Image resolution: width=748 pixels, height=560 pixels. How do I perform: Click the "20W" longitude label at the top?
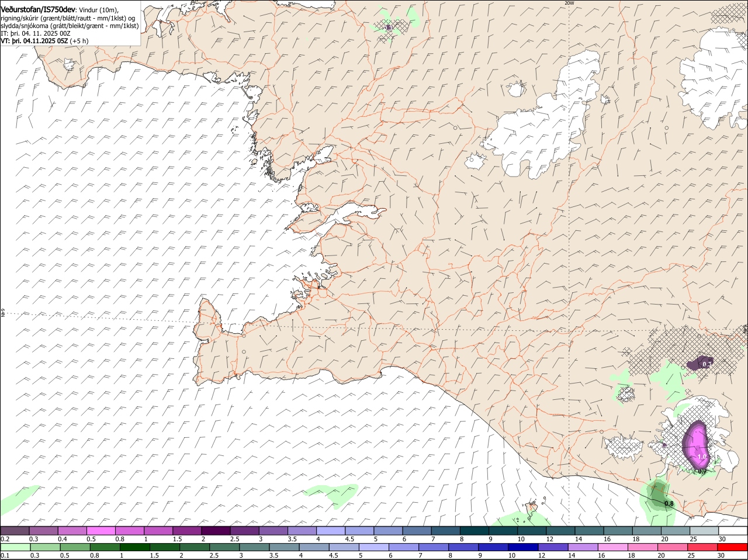click(x=570, y=3)
